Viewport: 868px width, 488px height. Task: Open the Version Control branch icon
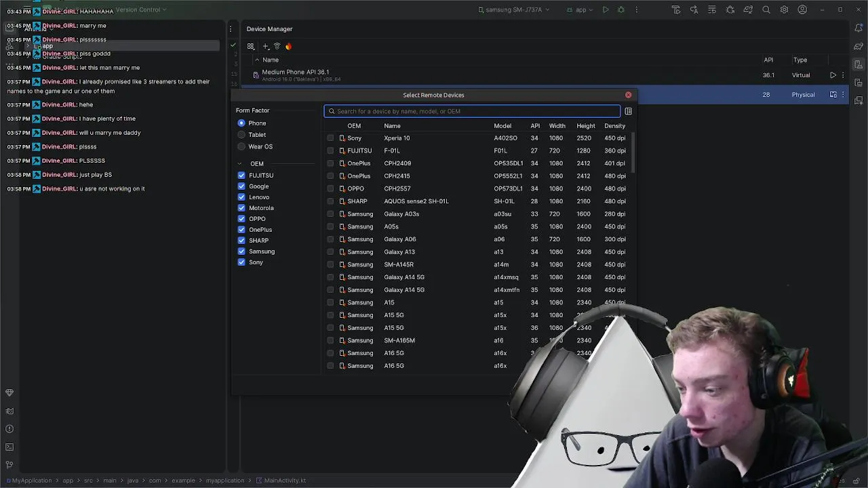[9, 465]
